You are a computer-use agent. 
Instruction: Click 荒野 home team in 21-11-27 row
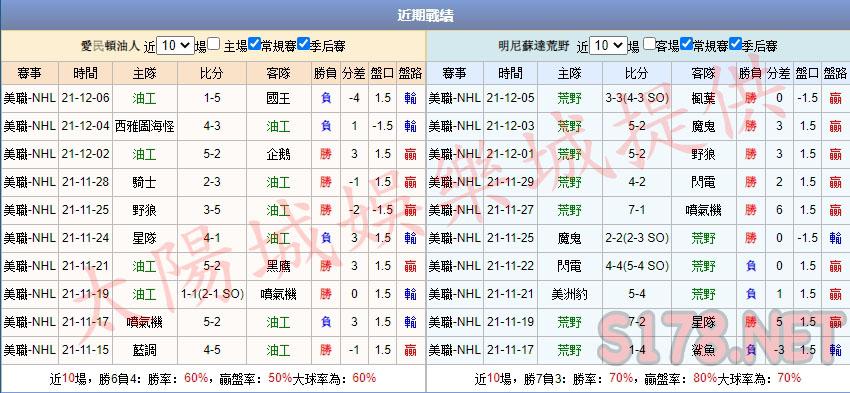pos(569,210)
